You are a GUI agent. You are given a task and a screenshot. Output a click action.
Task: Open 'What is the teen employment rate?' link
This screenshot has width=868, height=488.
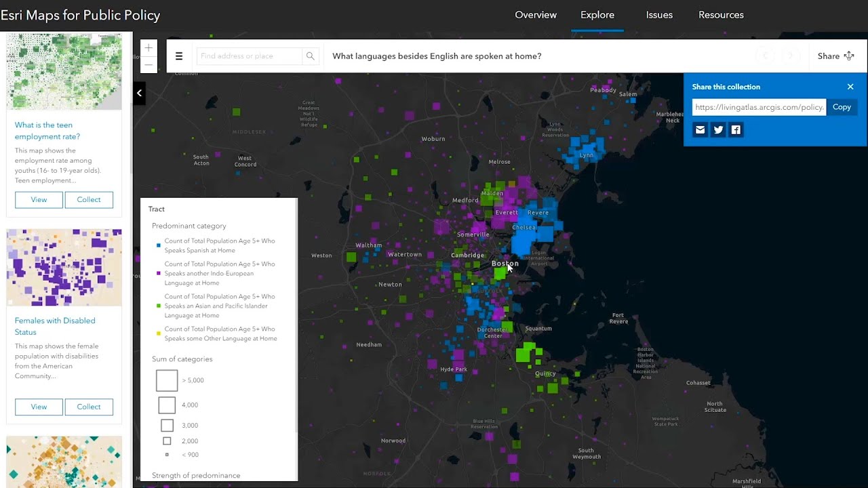[x=47, y=131]
